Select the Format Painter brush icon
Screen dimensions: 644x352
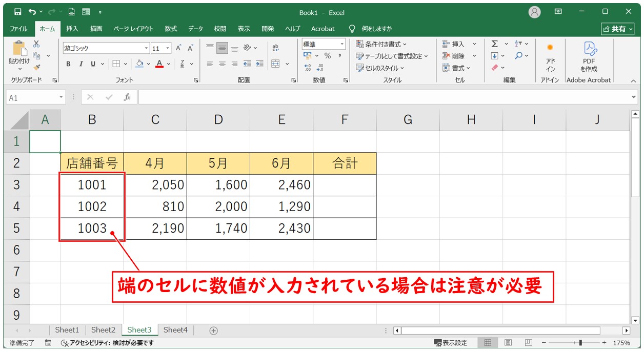tap(36, 67)
